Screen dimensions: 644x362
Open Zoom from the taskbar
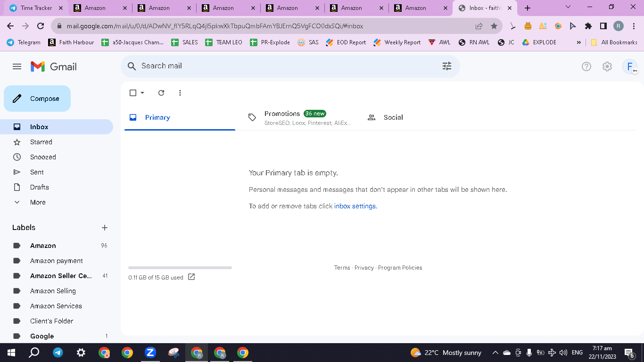(150, 353)
